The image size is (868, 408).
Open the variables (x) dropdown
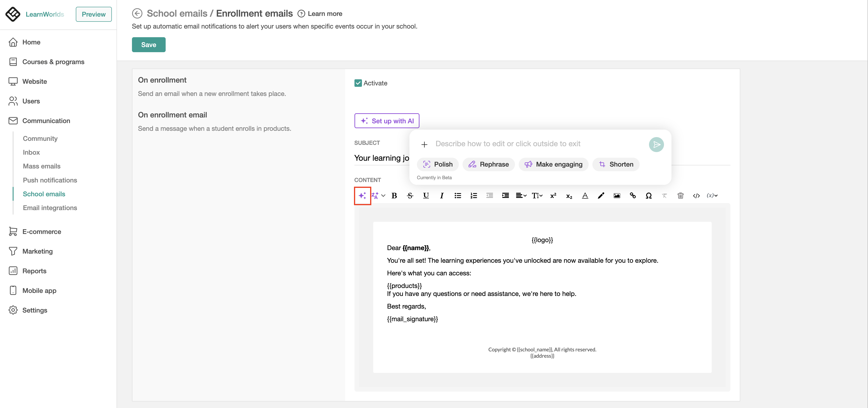[x=712, y=196]
